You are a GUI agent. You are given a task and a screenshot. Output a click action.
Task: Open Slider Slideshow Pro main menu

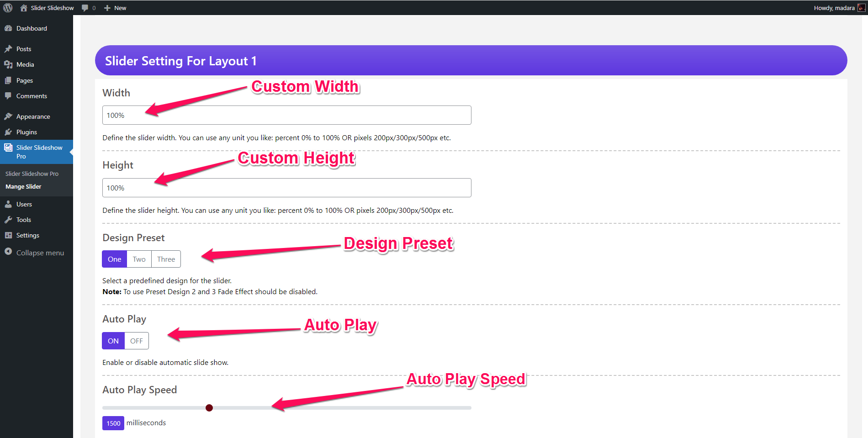pyautogui.click(x=37, y=152)
